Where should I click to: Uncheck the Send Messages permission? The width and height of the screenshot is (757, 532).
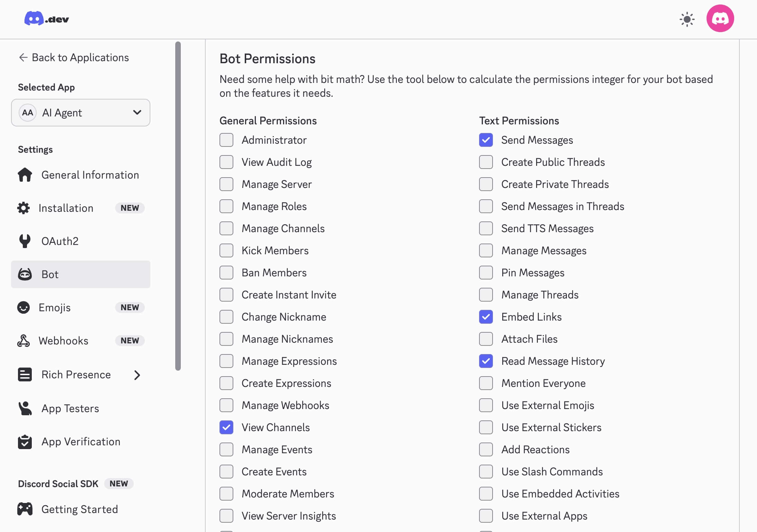pos(486,140)
